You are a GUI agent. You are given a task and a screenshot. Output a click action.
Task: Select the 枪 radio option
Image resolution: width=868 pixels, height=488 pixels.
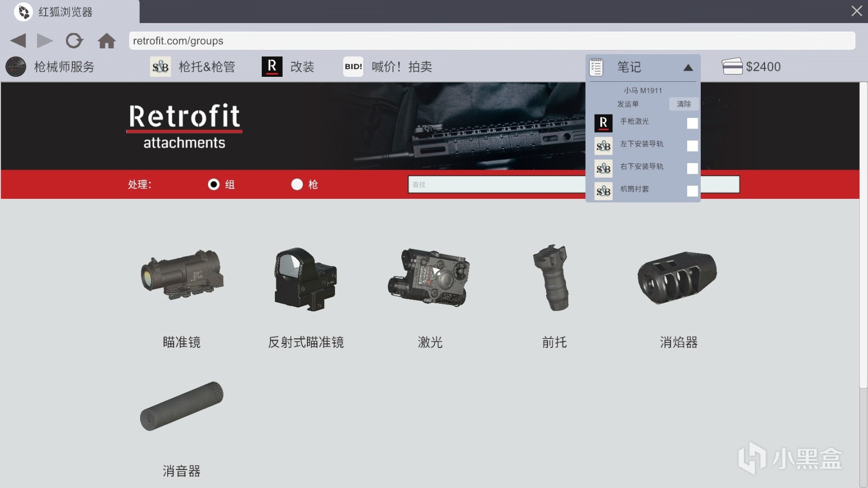click(x=297, y=184)
